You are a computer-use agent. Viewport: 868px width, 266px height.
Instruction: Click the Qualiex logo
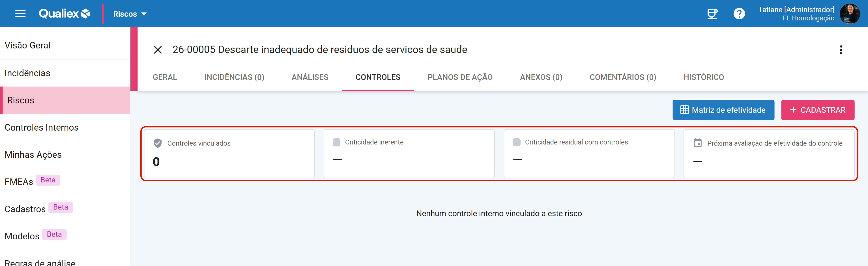point(64,14)
